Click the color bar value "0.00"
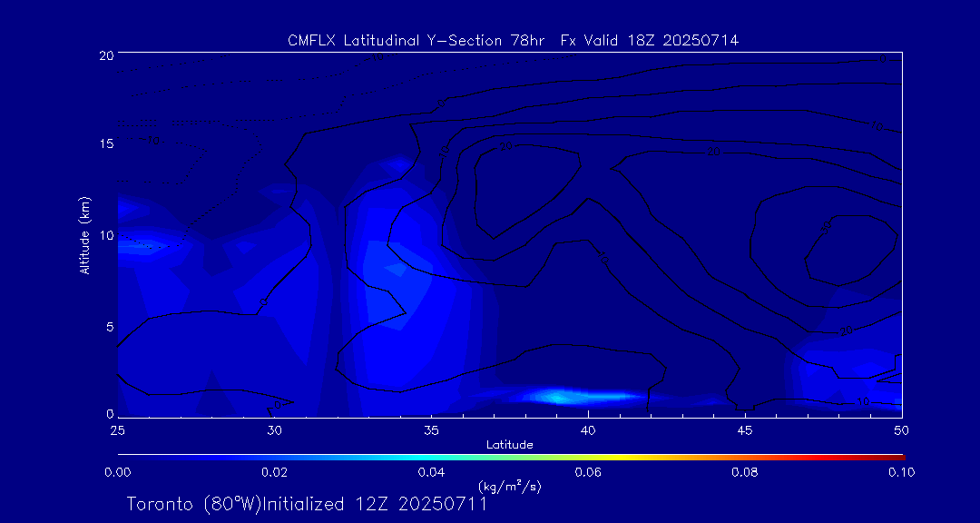This screenshot has width=980, height=523. (117, 472)
